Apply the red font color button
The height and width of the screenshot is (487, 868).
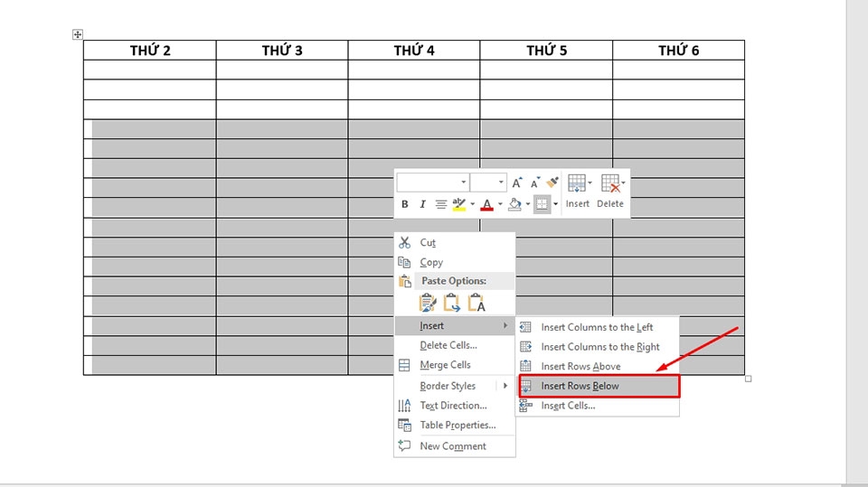click(x=487, y=204)
